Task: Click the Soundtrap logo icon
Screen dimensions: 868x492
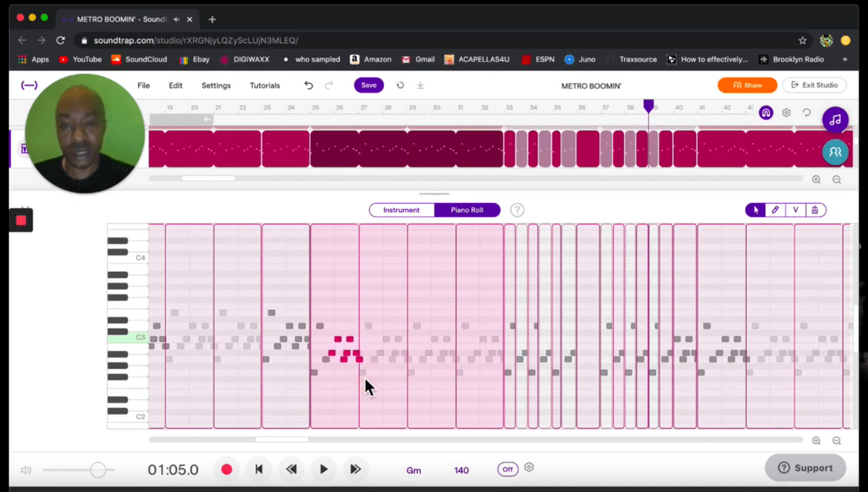Action: click(x=29, y=85)
